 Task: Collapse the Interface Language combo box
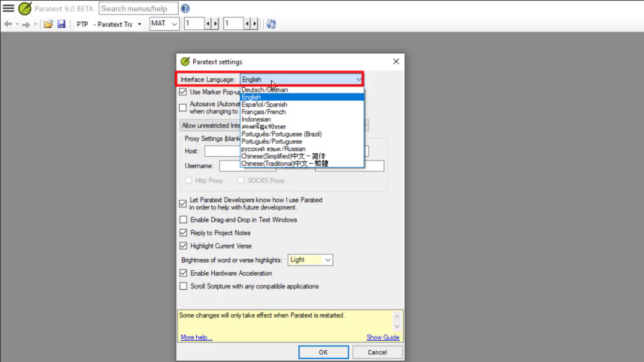[359, 80]
